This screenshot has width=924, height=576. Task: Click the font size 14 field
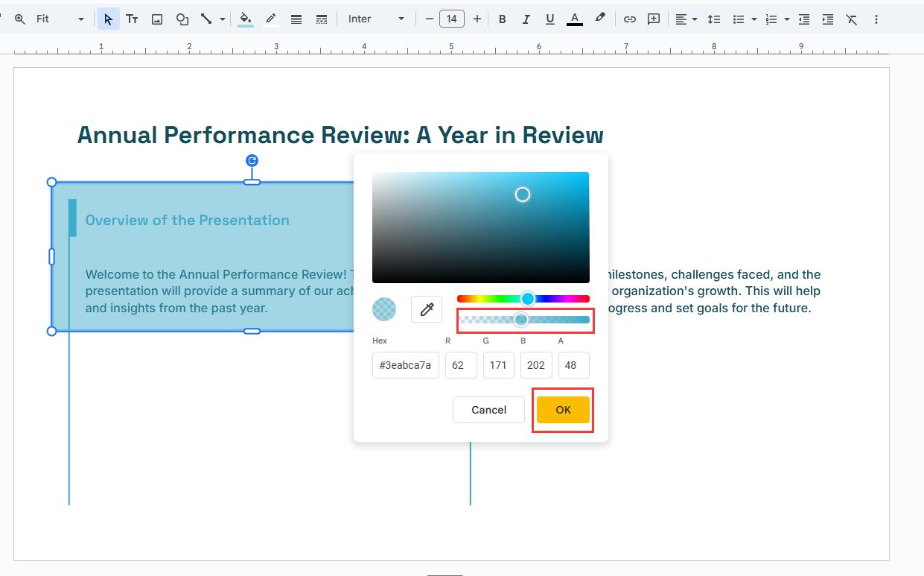tap(452, 19)
